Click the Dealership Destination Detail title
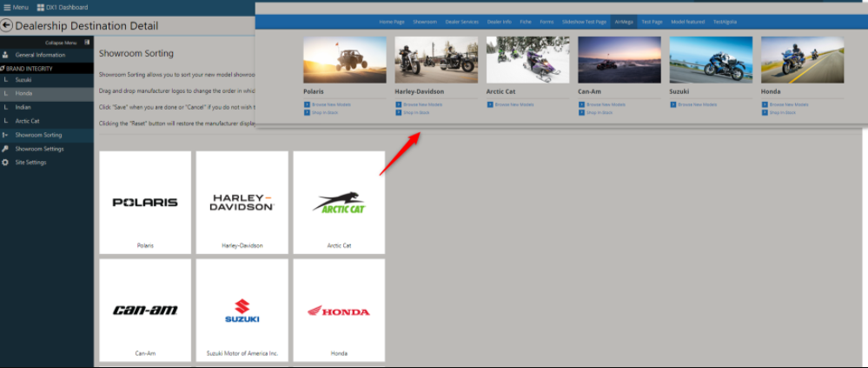Viewport: 868px width, 368px height. coord(86,25)
